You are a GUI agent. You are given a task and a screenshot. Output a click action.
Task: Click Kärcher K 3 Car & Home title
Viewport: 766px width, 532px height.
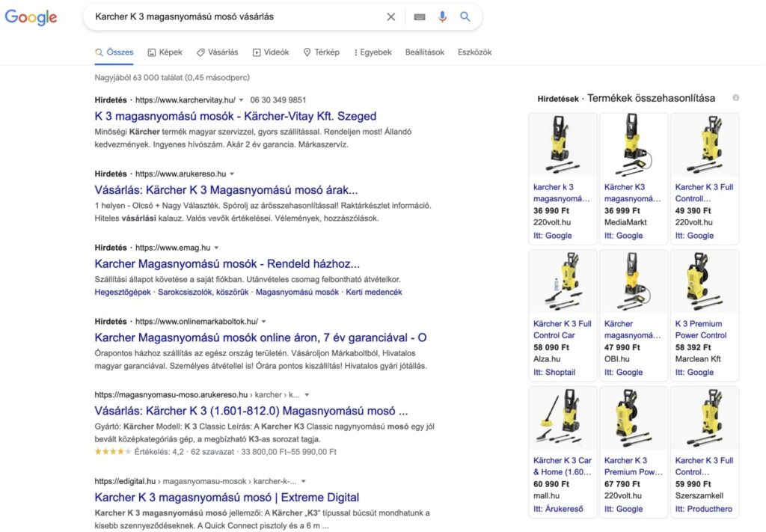click(x=563, y=467)
